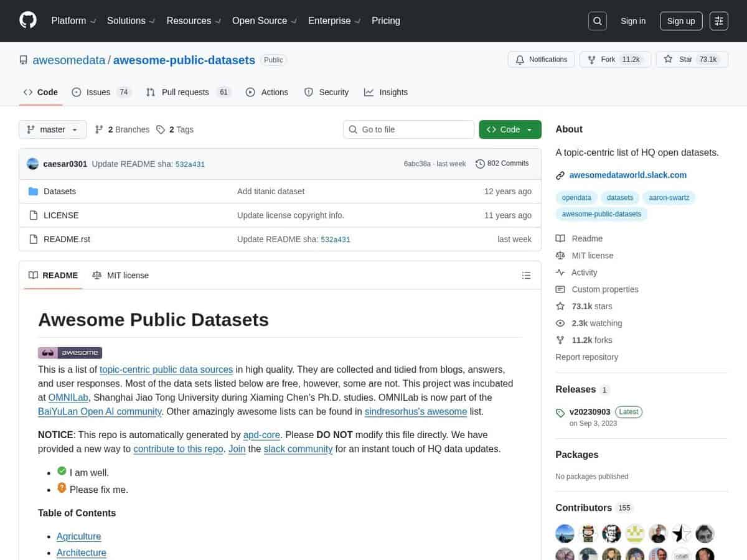Open the README outline list icon

526,276
